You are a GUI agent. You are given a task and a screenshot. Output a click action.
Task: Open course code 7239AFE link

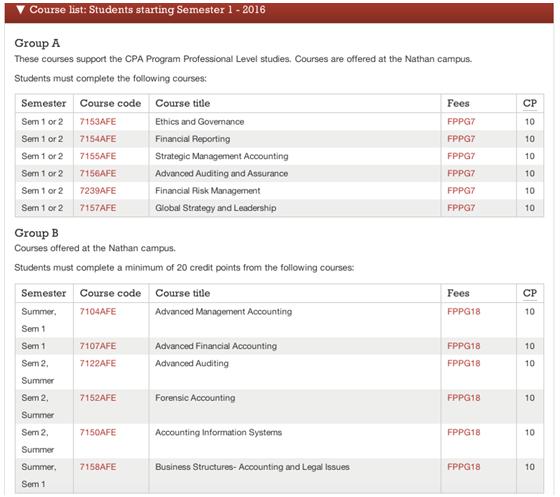(98, 191)
